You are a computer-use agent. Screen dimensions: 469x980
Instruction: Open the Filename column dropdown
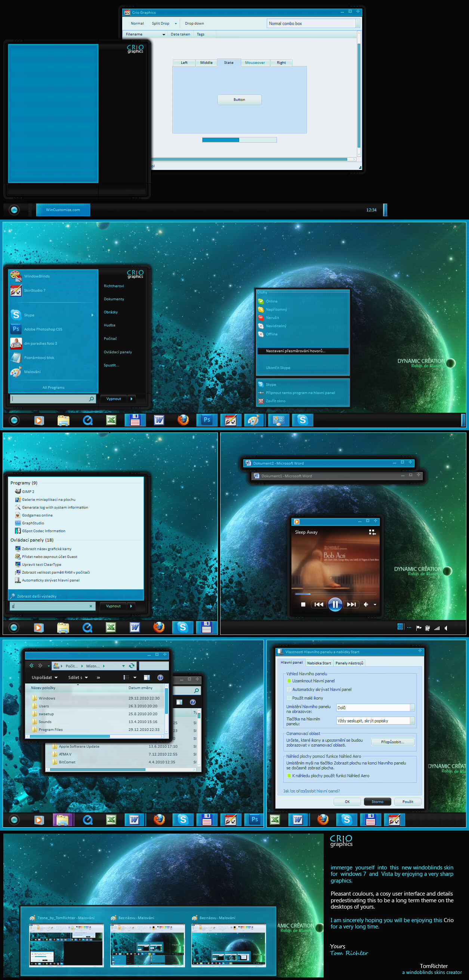[x=164, y=34]
